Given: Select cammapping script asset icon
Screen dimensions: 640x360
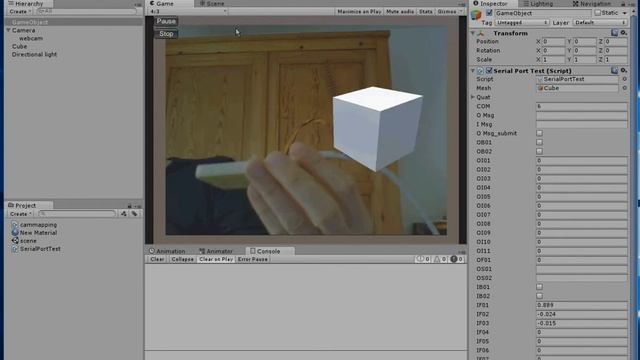Looking at the screenshot, I should 15,224.
